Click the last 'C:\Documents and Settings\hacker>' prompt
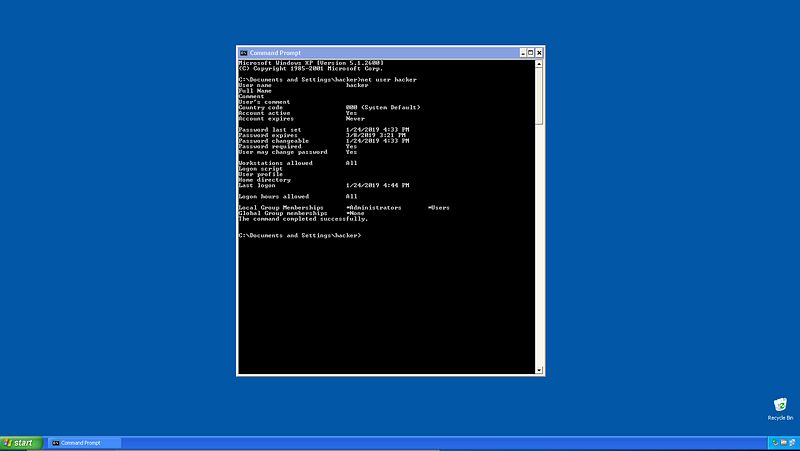 click(x=299, y=236)
